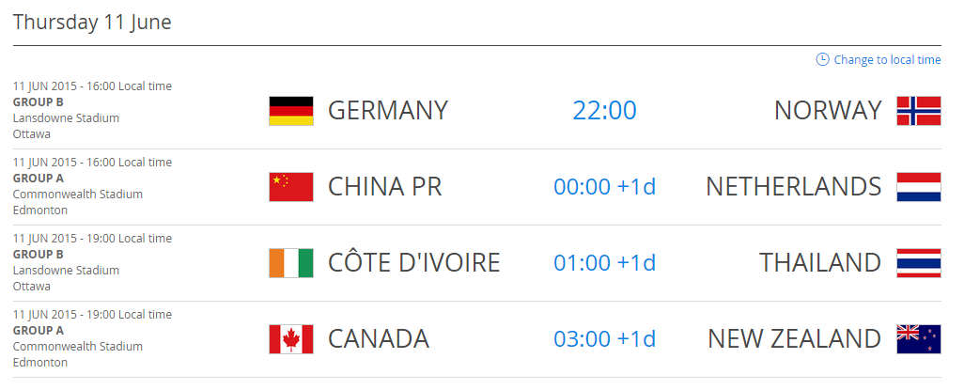This screenshot has height=390, width=980.
Task: Open match at 22:00 kickoff time
Action: [604, 111]
